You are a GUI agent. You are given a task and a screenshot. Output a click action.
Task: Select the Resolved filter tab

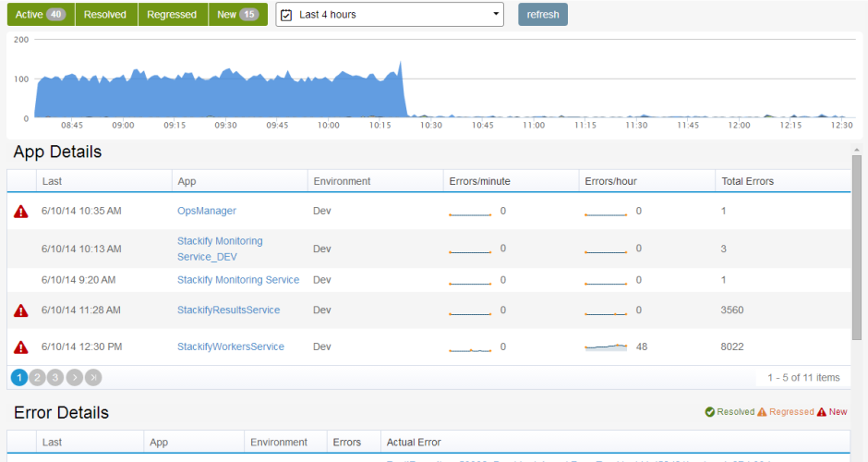[106, 15]
